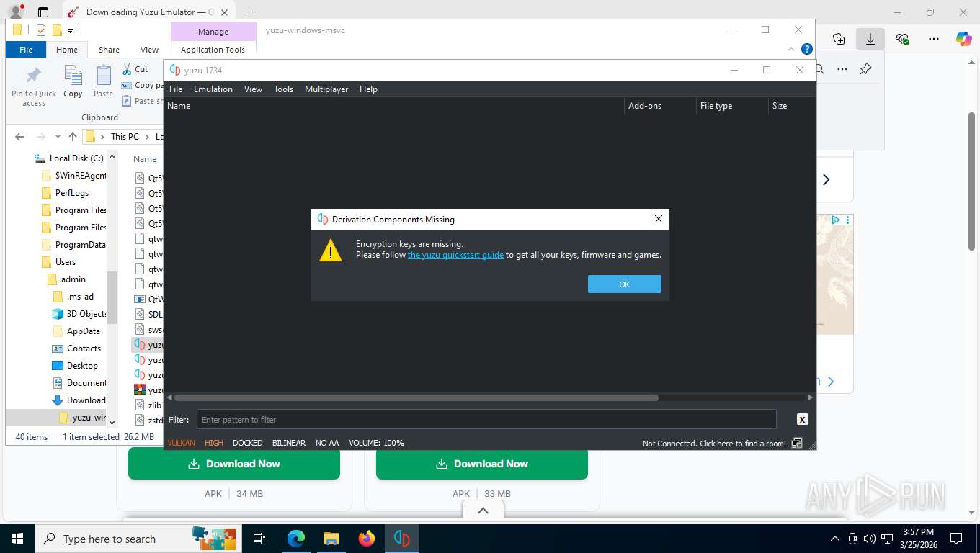Select ProgramData folder in navigation tree
Screen dimensions: 980x553
click(x=73, y=245)
